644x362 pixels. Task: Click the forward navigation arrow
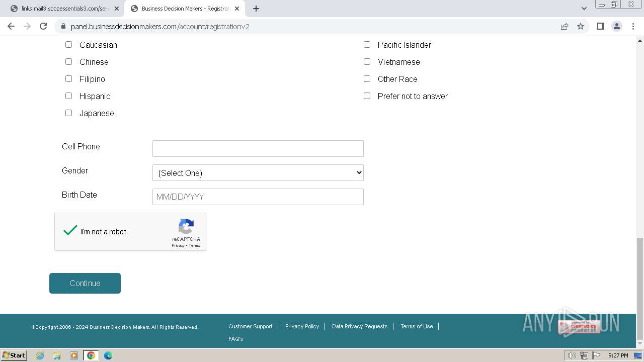tap(27, 26)
